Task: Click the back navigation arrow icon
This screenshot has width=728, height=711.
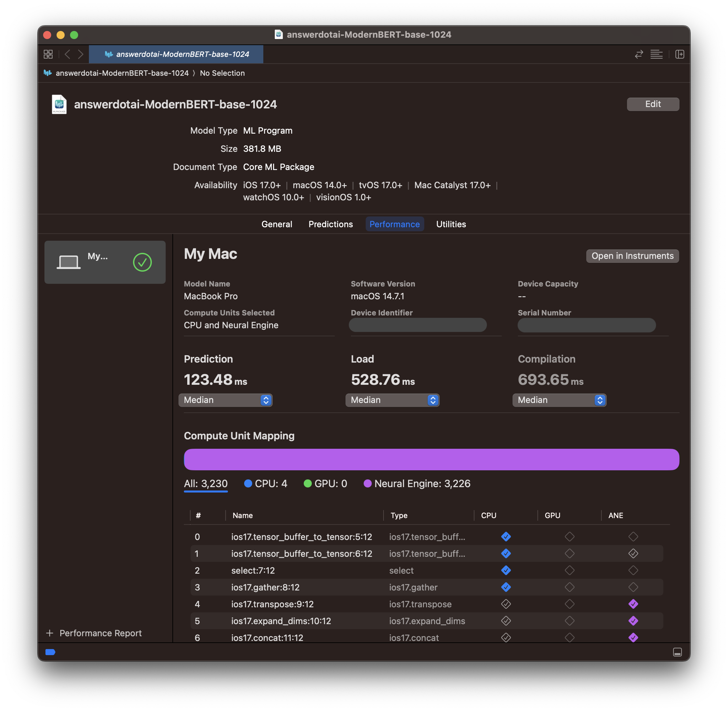Action: point(68,54)
